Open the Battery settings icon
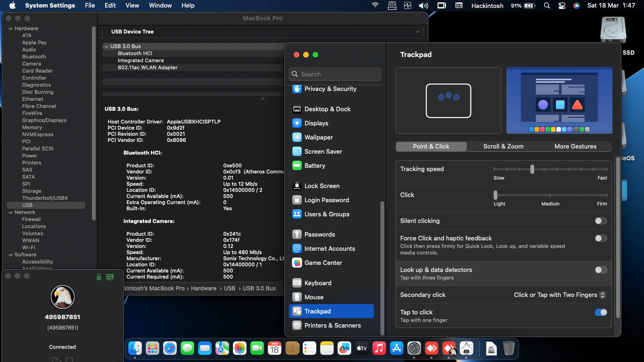The width and height of the screenshot is (644, 362). (297, 165)
